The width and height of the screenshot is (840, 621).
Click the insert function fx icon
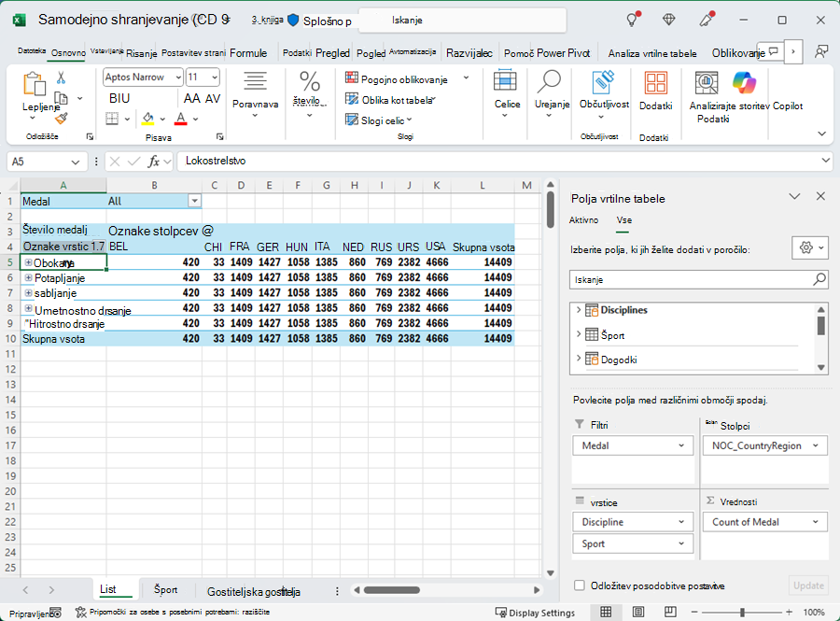(154, 162)
